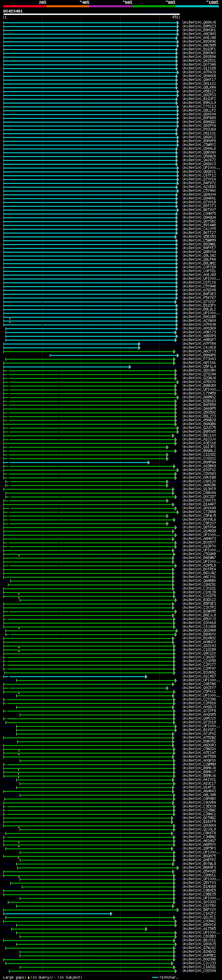Click the green ~80% identity legend segment
The height and width of the screenshot is (980, 222).
(154, 6)
